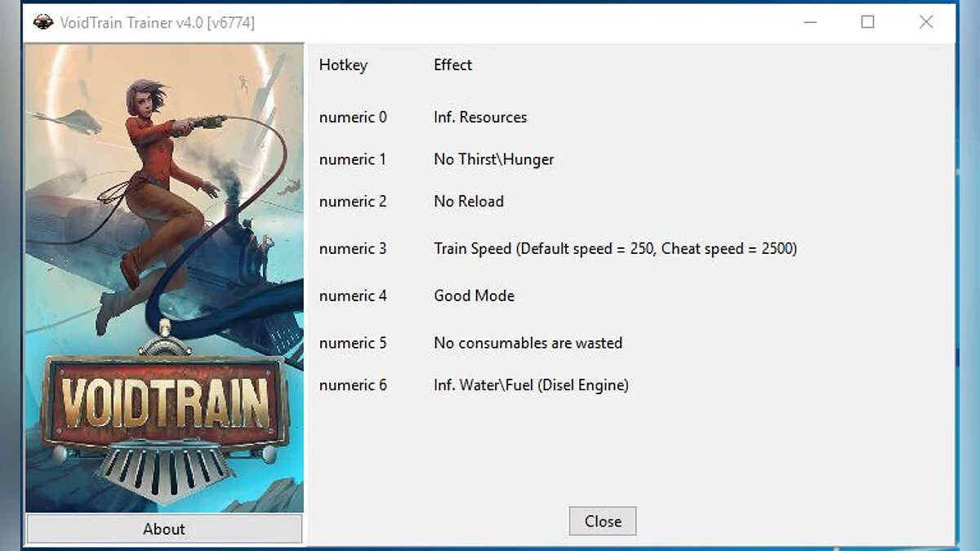Click the No Thirst\Hunger effect label

point(493,160)
